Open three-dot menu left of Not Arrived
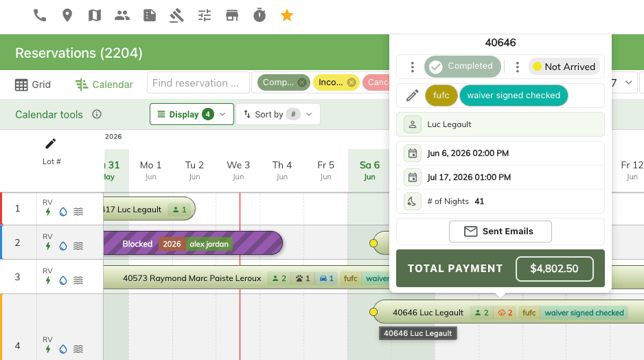This screenshot has height=360, width=644. tap(518, 67)
